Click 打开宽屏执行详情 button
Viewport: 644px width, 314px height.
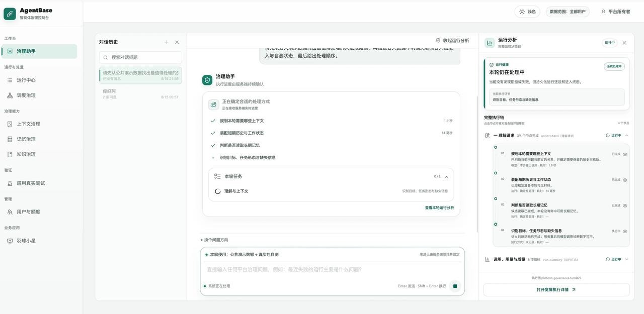556,290
